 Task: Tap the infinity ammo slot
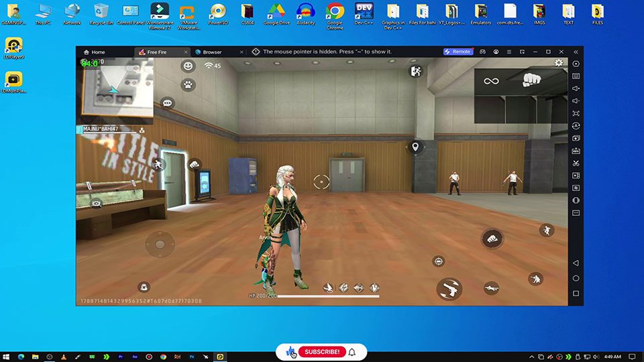click(491, 81)
